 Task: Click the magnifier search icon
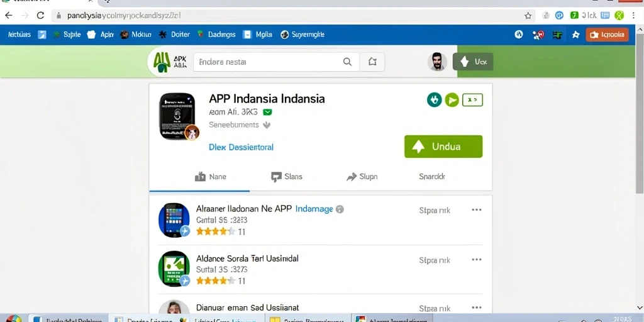tap(347, 62)
